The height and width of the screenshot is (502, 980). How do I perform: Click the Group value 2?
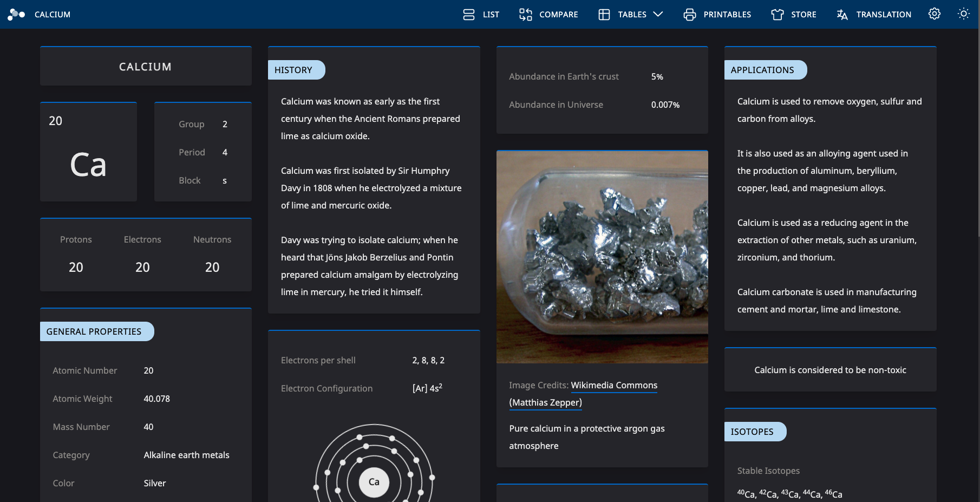(x=225, y=124)
